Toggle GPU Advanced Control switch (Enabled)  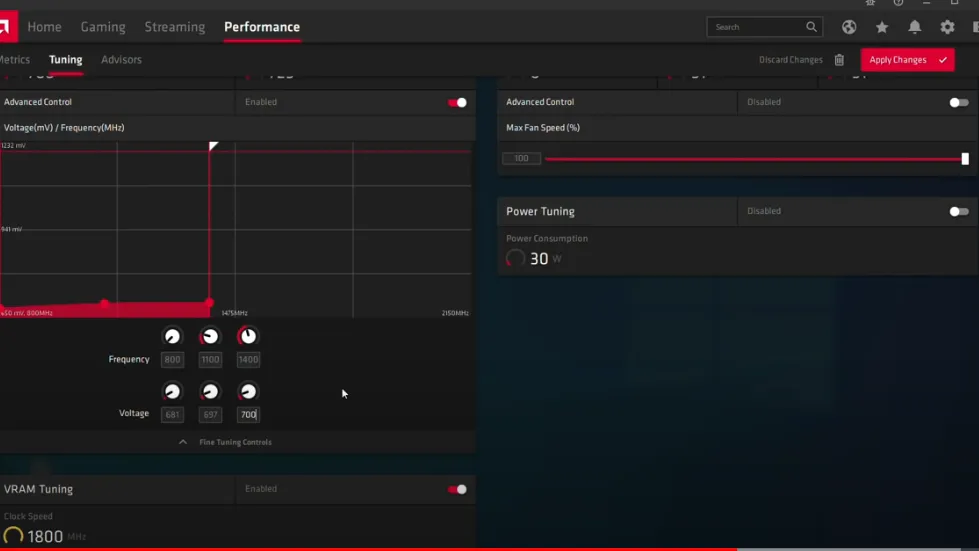(x=457, y=102)
